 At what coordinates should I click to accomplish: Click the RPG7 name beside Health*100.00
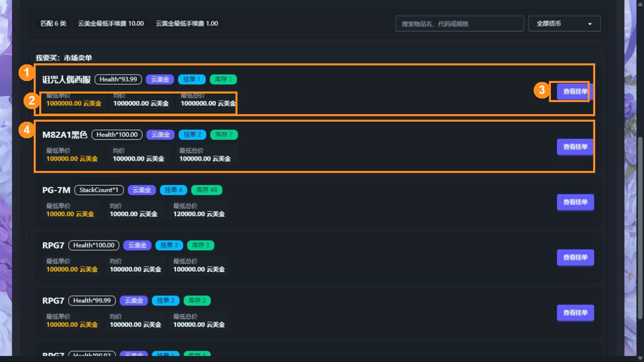[53, 245]
